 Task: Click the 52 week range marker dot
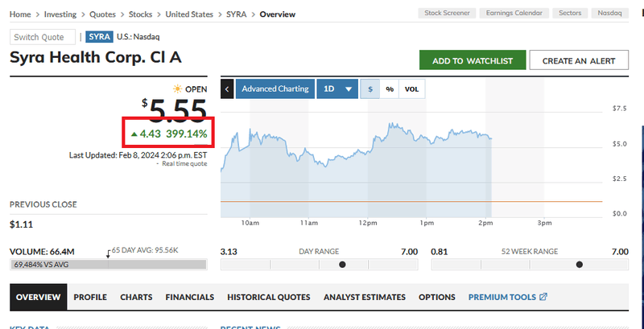[x=578, y=264]
